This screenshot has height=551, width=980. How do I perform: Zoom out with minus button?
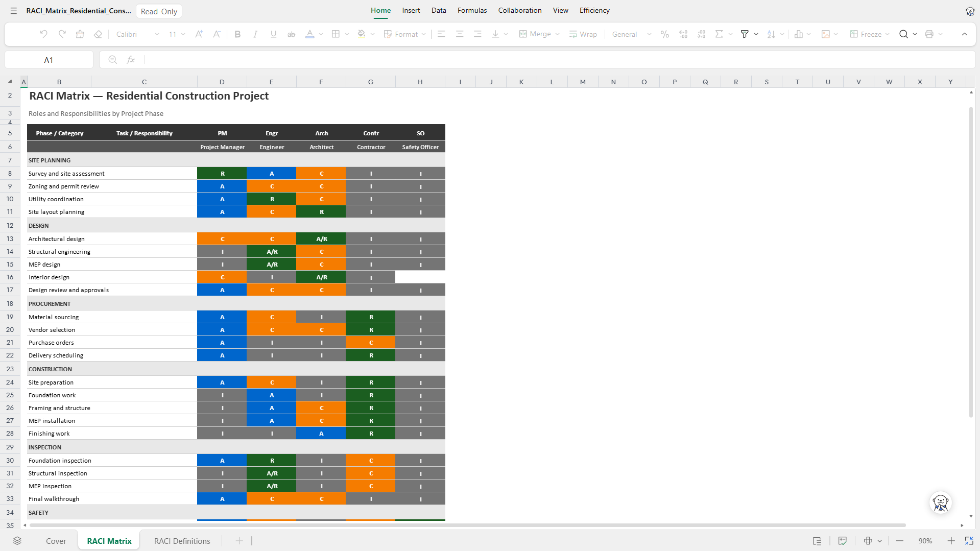(899, 541)
